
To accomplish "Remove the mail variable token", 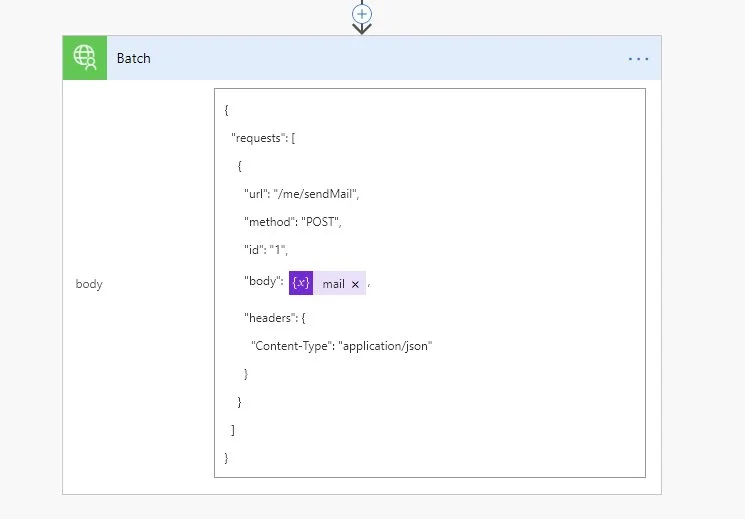I will click(x=355, y=284).
